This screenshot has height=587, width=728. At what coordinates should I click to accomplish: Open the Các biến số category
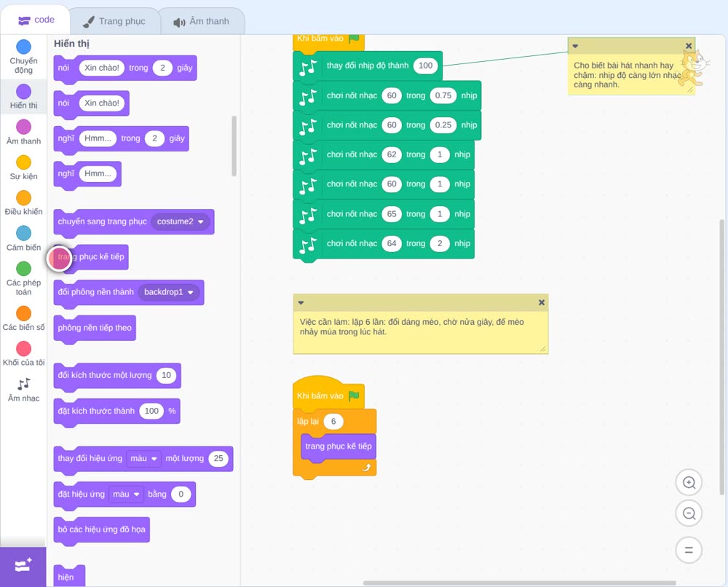(x=23, y=318)
